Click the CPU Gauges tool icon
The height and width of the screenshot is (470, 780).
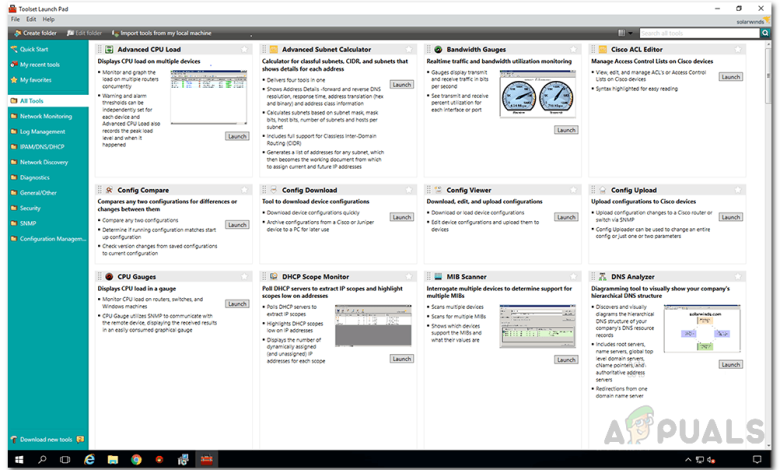(x=109, y=277)
